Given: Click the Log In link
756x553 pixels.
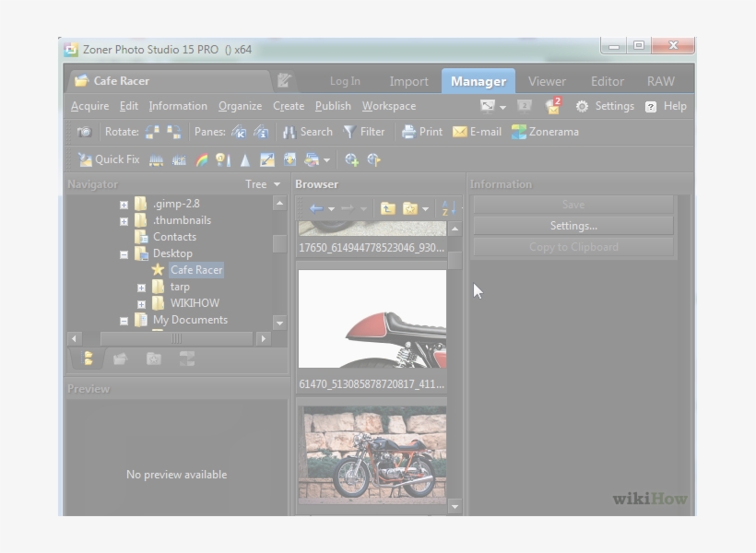Looking at the screenshot, I should click(x=344, y=81).
